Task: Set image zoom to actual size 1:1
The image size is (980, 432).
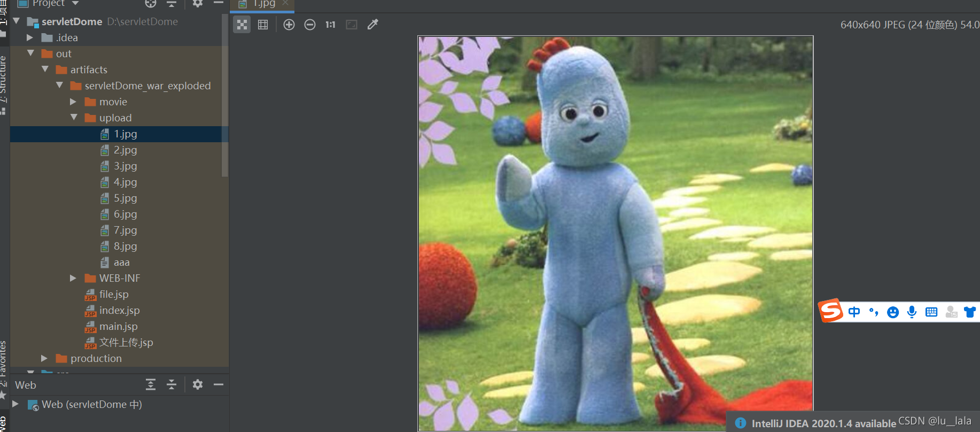Action: click(x=330, y=25)
